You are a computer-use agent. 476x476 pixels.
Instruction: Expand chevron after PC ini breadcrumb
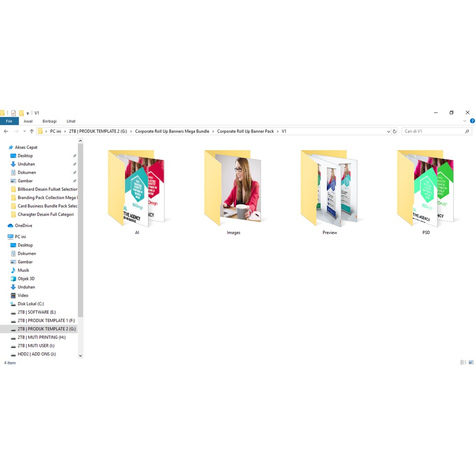pyautogui.click(x=65, y=132)
